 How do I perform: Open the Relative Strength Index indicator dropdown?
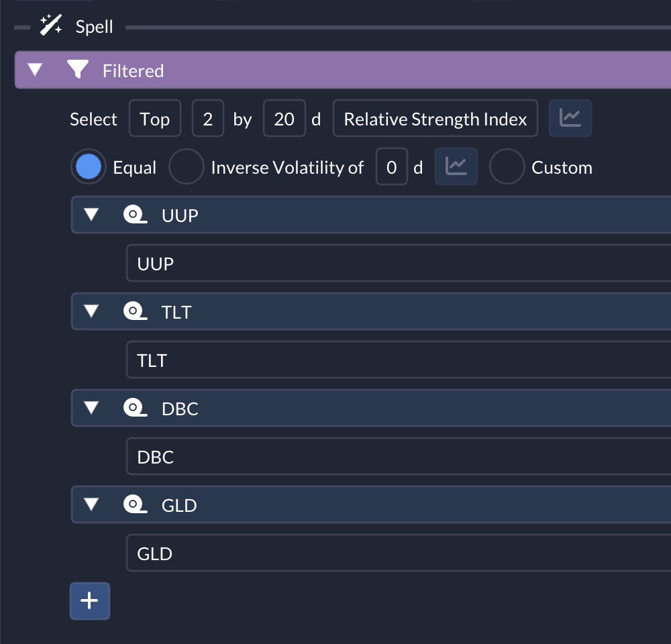435,119
